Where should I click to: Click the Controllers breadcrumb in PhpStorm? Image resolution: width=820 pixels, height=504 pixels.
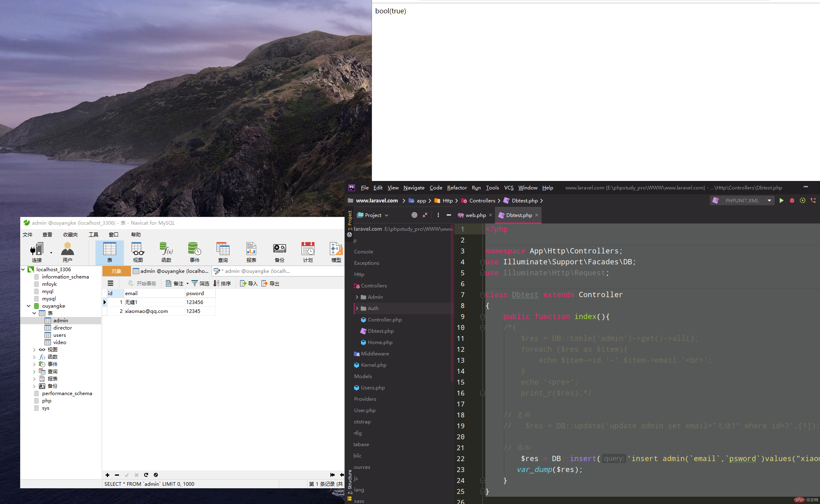coord(478,200)
